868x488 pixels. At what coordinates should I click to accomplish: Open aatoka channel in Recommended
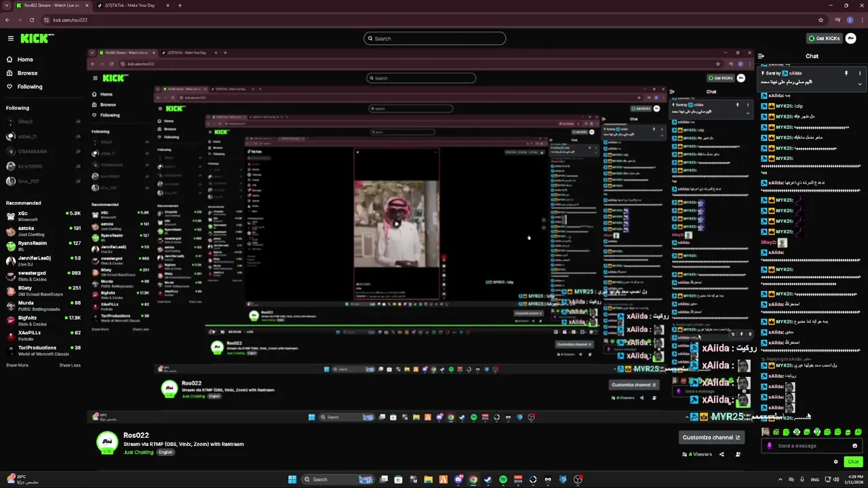[43, 231]
